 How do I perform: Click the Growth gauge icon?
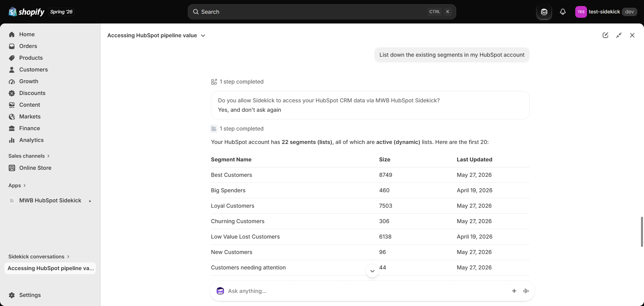[12, 82]
